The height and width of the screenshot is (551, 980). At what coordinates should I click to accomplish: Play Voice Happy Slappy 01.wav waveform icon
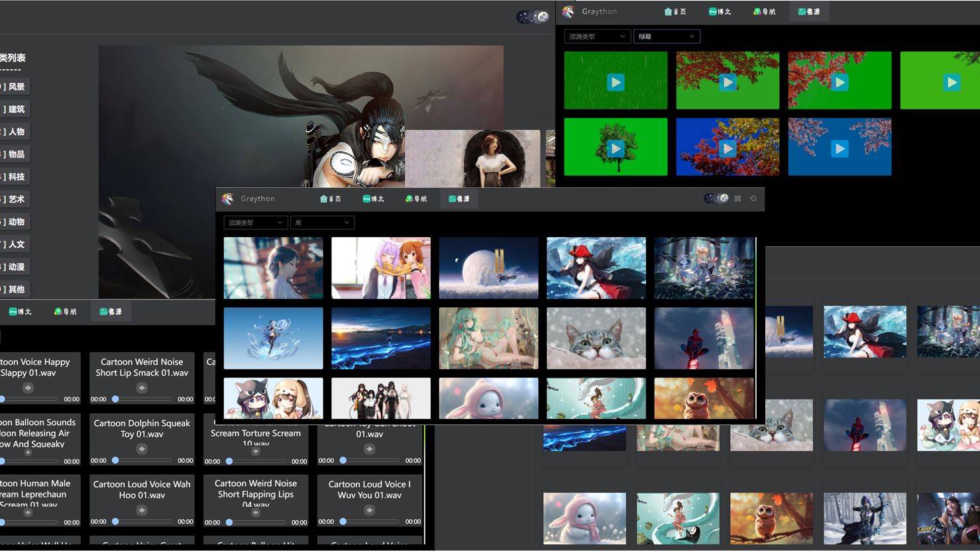(28, 388)
